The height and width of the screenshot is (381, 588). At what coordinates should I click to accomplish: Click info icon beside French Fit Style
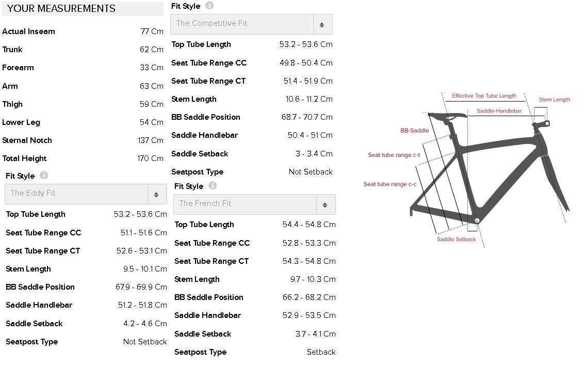click(x=212, y=186)
